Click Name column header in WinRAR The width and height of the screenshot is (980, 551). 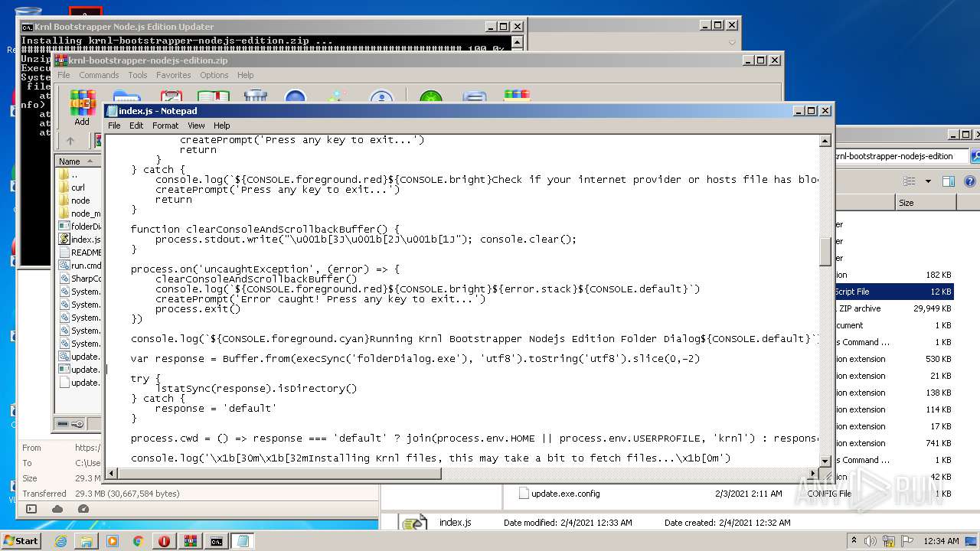[77, 161]
